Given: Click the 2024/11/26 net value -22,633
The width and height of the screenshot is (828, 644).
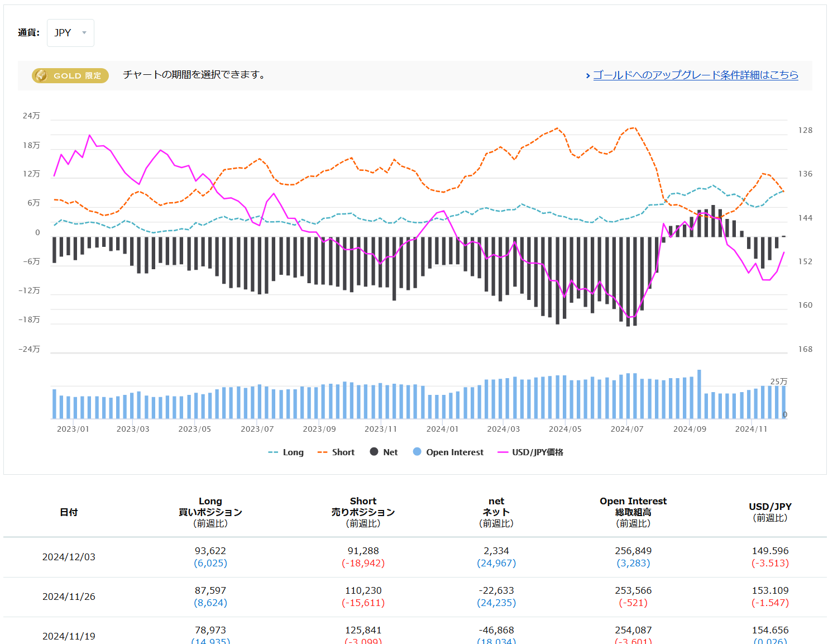Looking at the screenshot, I should tap(496, 590).
